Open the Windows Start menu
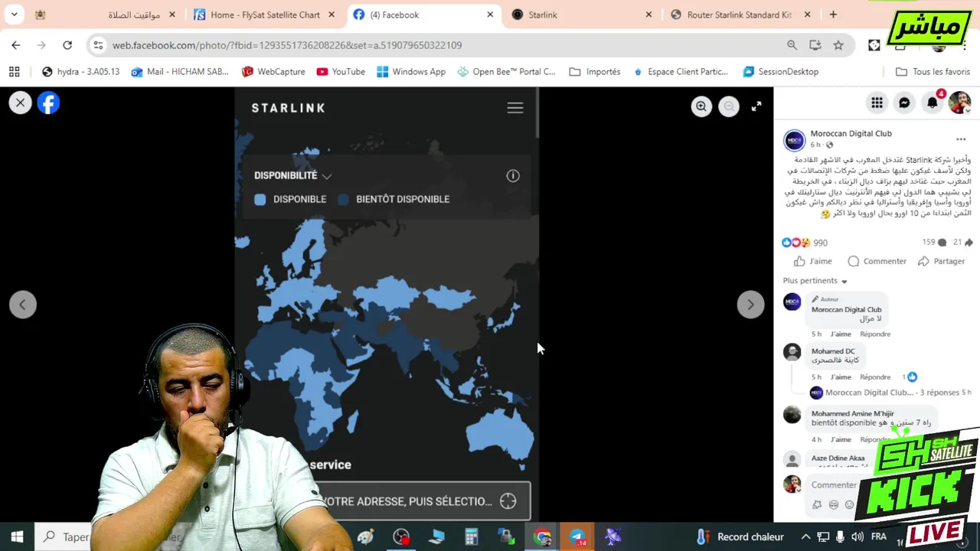 17,536
